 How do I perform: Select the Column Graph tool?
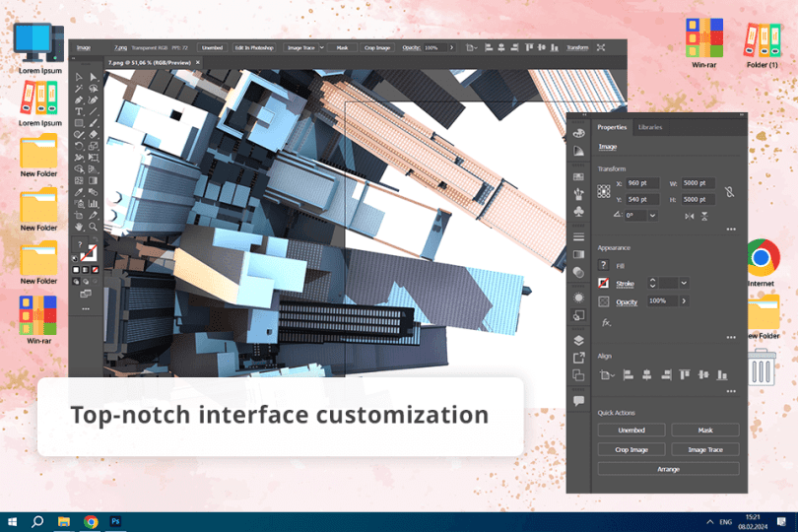click(94, 204)
